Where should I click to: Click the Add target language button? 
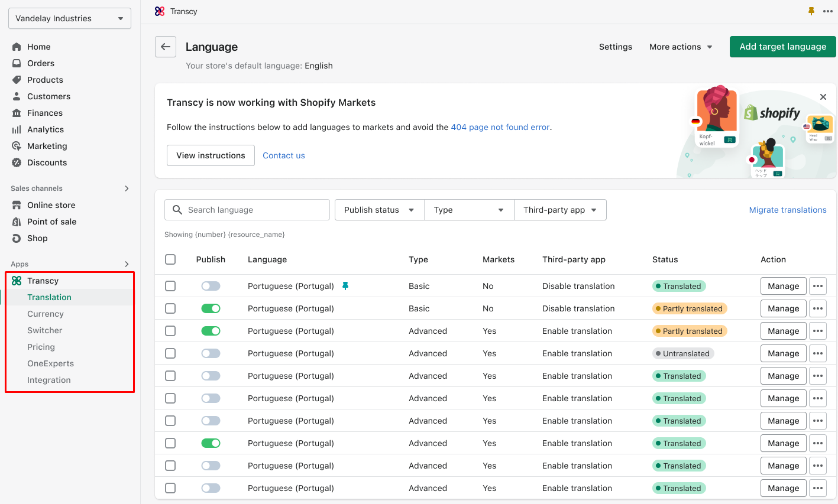pos(783,47)
